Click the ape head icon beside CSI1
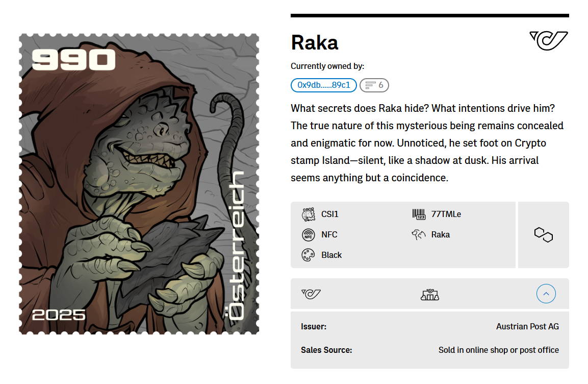The width and height of the screenshot is (588, 384). point(309,214)
